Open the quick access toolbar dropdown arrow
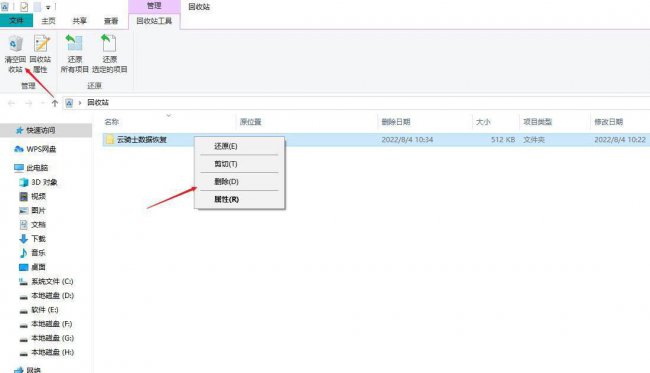Image resolution: width=650 pixels, height=373 pixels. tap(48, 7)
